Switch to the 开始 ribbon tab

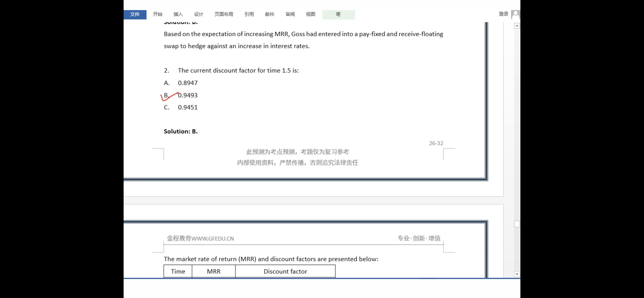click(x=157, y=14)
